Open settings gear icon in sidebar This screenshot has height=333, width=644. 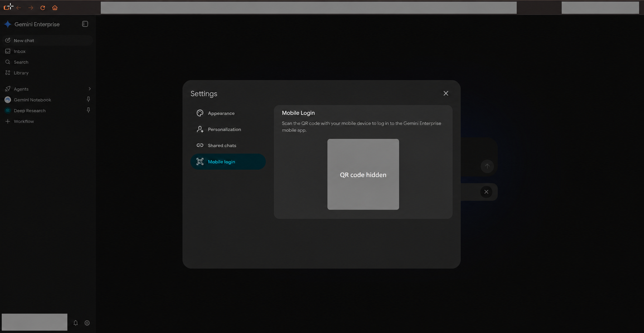pyautogui.click(x=87, y=323)
